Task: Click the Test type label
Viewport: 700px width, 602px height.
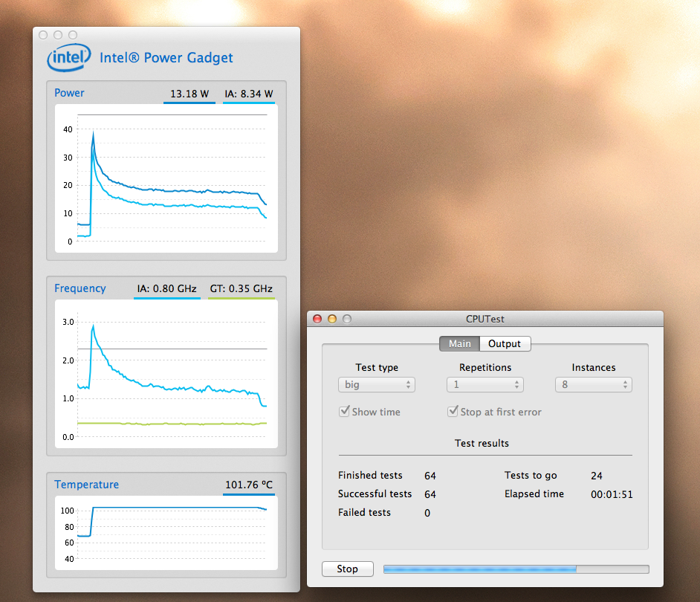Action: [x=377, y=367]
